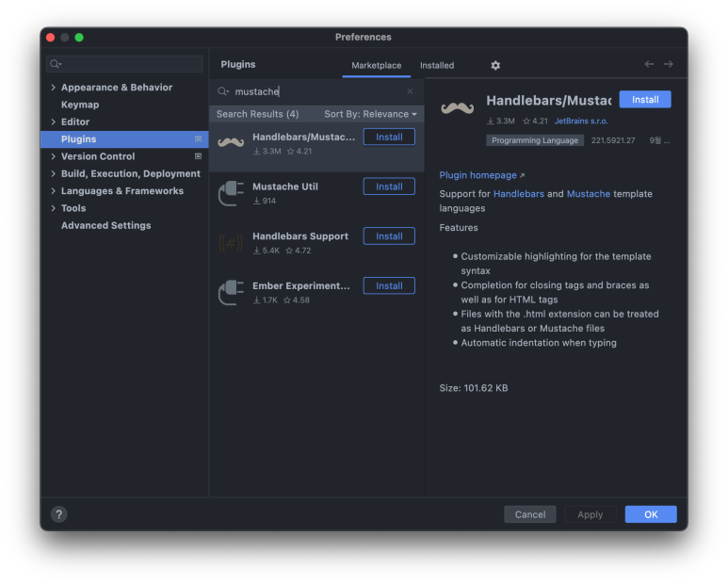Navigate back with the left arrow
The width and height of the screenshot is (728, 584).
point(649,64)
